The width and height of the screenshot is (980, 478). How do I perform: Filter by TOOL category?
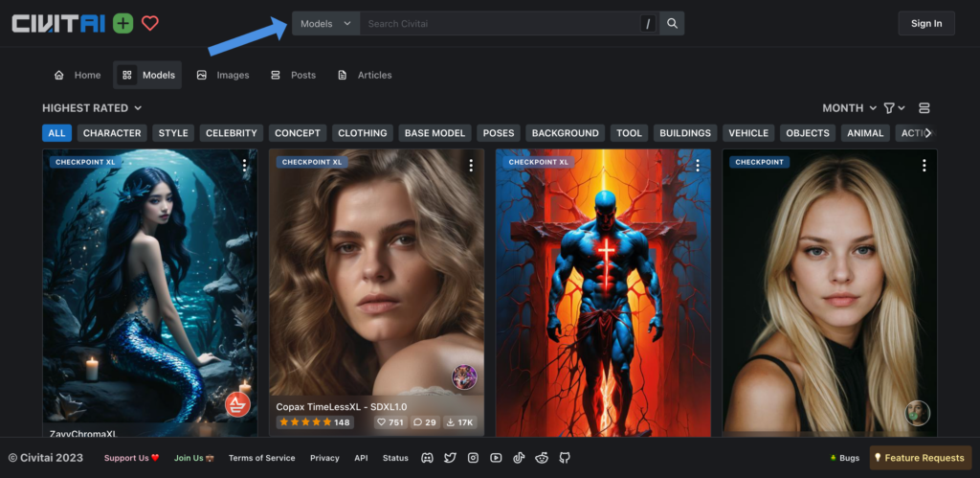point(630,133)
